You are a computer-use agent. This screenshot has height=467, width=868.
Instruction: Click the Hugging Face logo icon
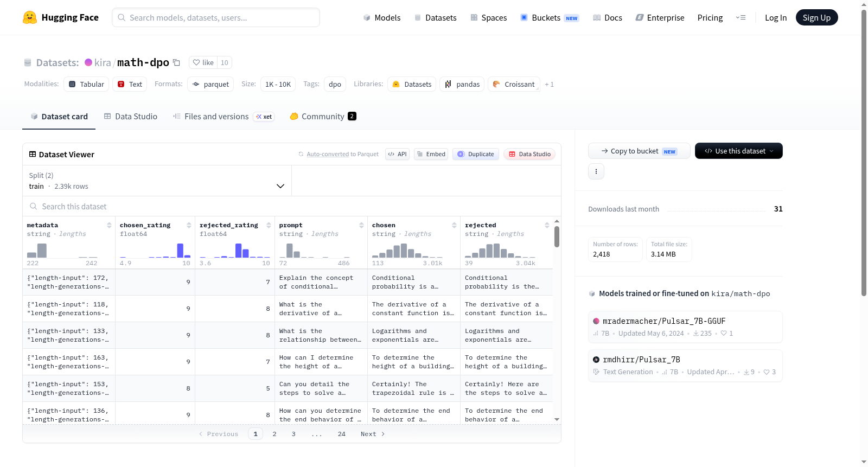pos(30,17)
